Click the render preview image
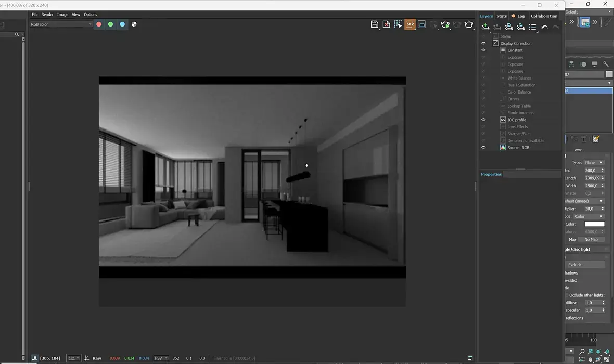The height and width of the screenshot is (364, 614). click(252, 177)
